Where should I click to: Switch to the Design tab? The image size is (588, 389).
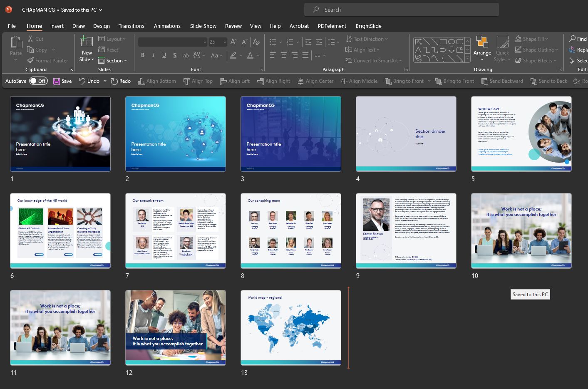[x=102, y=26]
